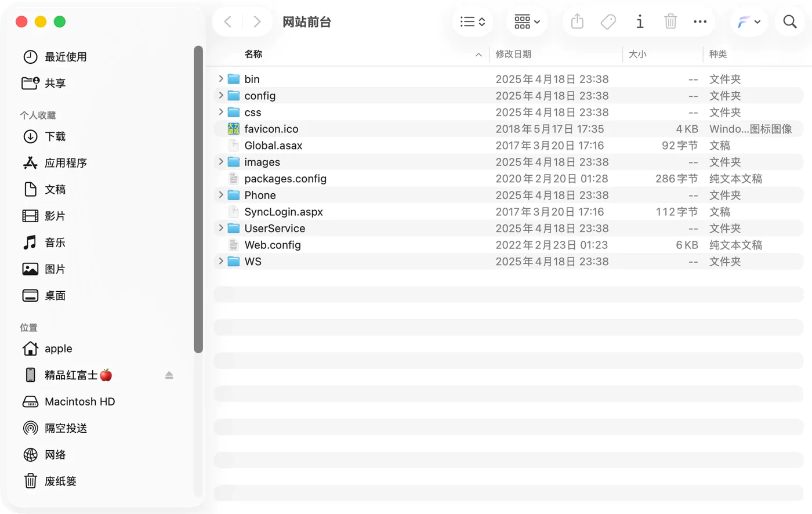Expand the WS folder
Viewport: 812px width, 514px height.
(221, 261)
